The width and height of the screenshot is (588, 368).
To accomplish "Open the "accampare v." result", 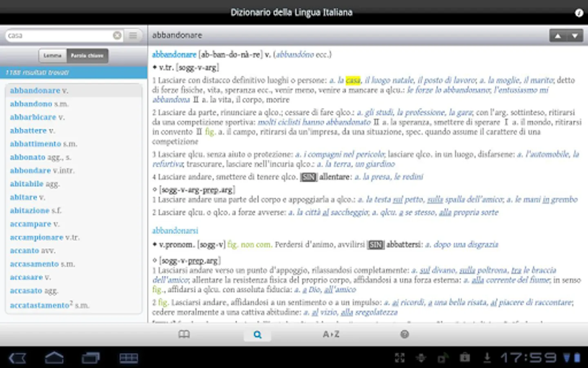I will coord(73,224).
